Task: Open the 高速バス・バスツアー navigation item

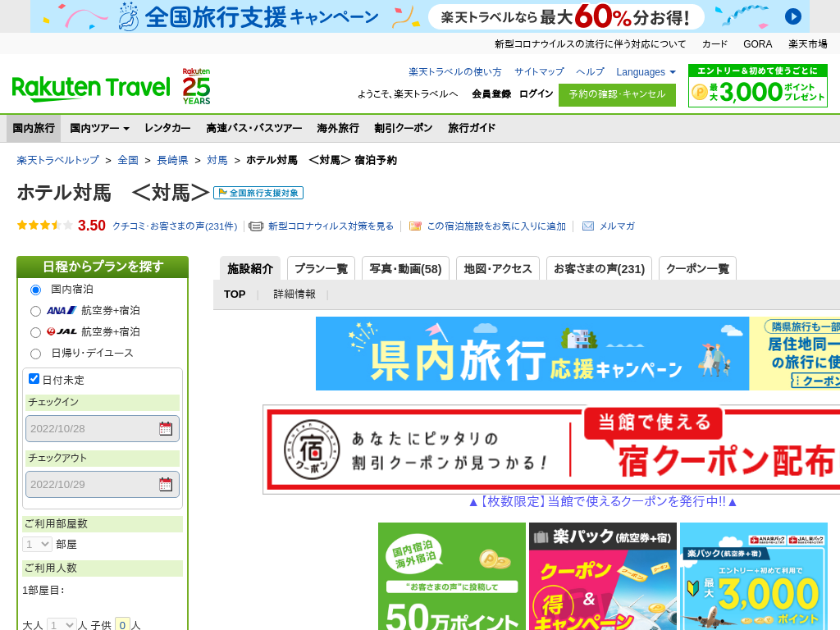Action: [254, 128]
